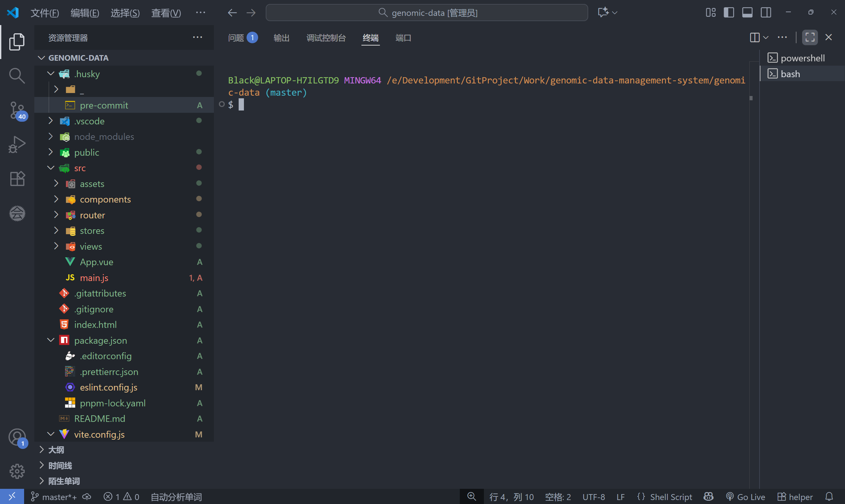Open the Search view icon
This screenshot has width=845, height=504.
[x=17, y=76]
